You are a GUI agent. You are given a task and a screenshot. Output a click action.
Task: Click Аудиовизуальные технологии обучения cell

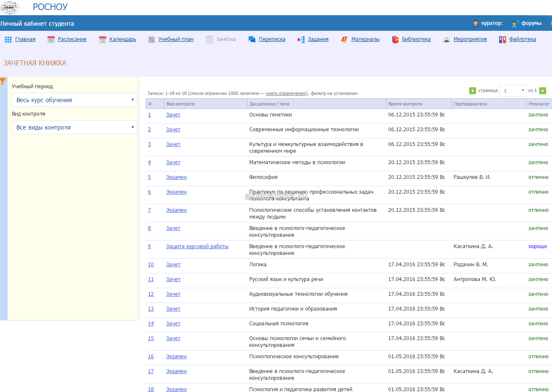[x=298, y=294]
